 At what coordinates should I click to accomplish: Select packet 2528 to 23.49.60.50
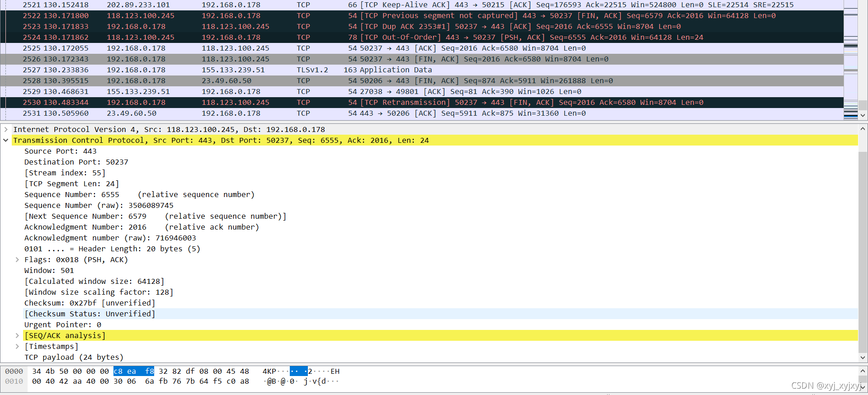[x=422, y=80]
